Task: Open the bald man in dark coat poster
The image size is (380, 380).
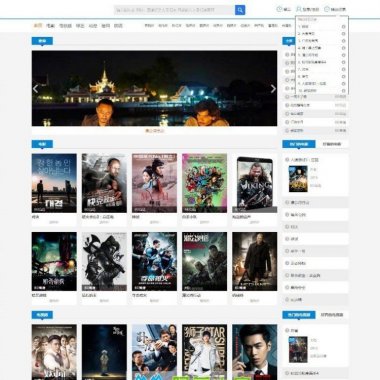Action: tap(255, 262)
